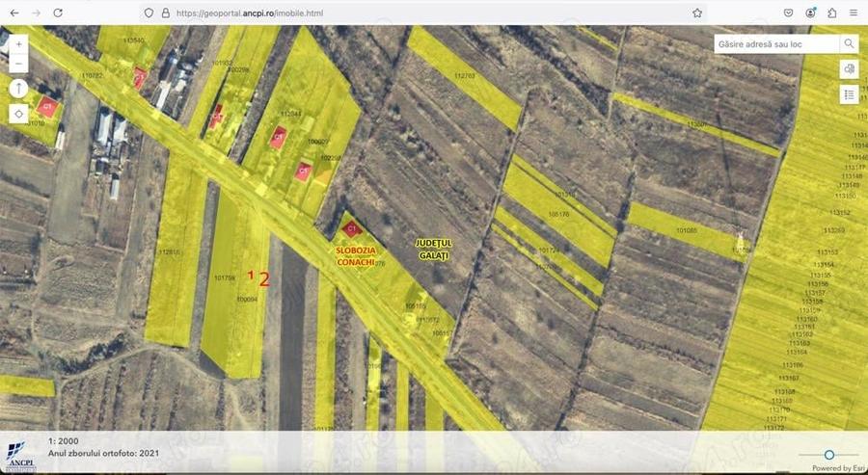The height and width of the screenshot is (475, 868).
Task: Go back to the previous page
Action: (14, 13)
